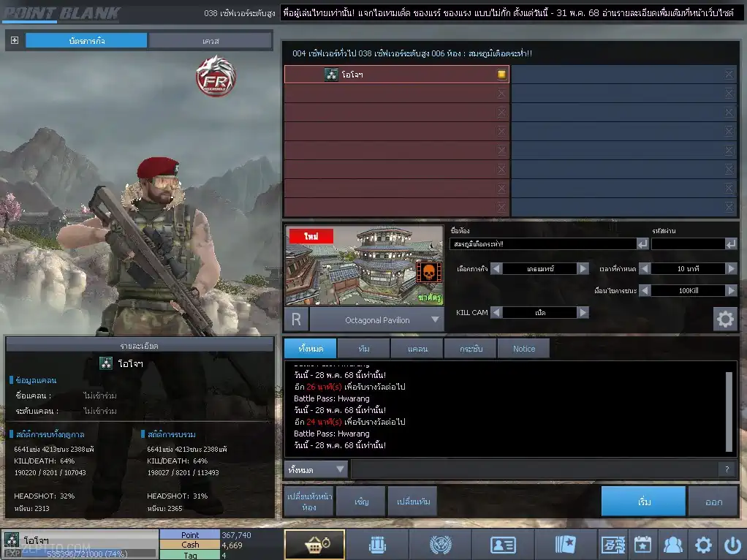
Task: Click the ออก exit room button
Action: point(713,502)
